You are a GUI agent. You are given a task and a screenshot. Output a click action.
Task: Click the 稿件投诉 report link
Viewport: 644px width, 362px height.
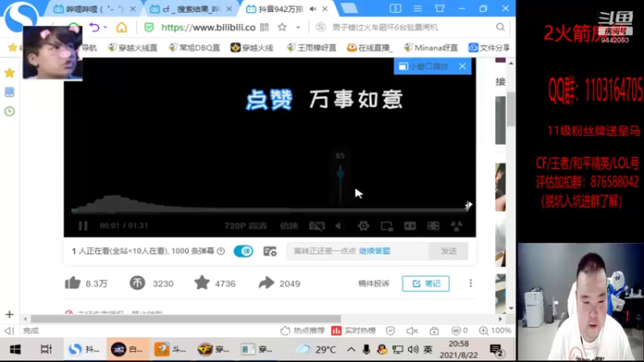(x=374, y=283)
